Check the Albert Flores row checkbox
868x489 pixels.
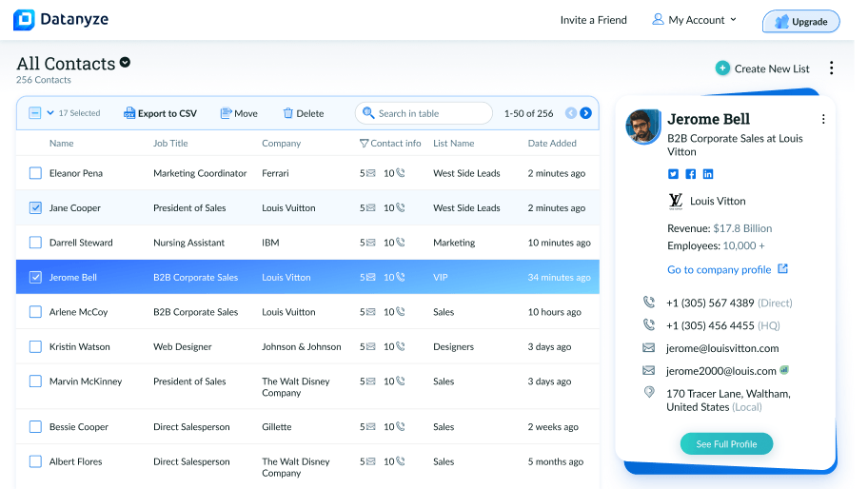(35, 461)
